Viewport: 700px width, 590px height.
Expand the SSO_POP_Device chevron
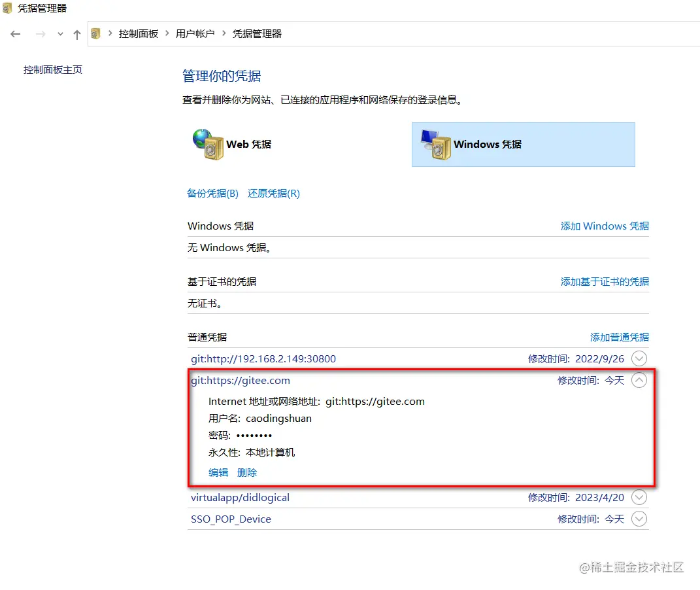639,519
